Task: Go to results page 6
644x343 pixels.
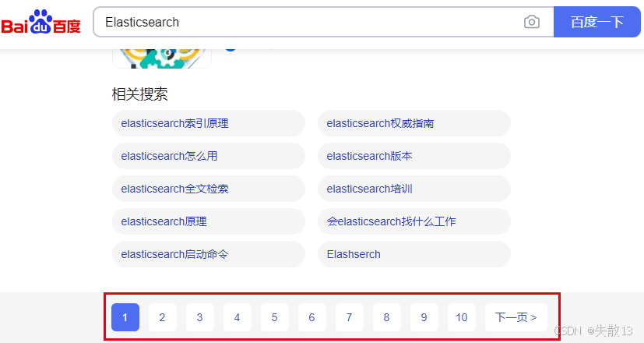Action: (312, 317)
